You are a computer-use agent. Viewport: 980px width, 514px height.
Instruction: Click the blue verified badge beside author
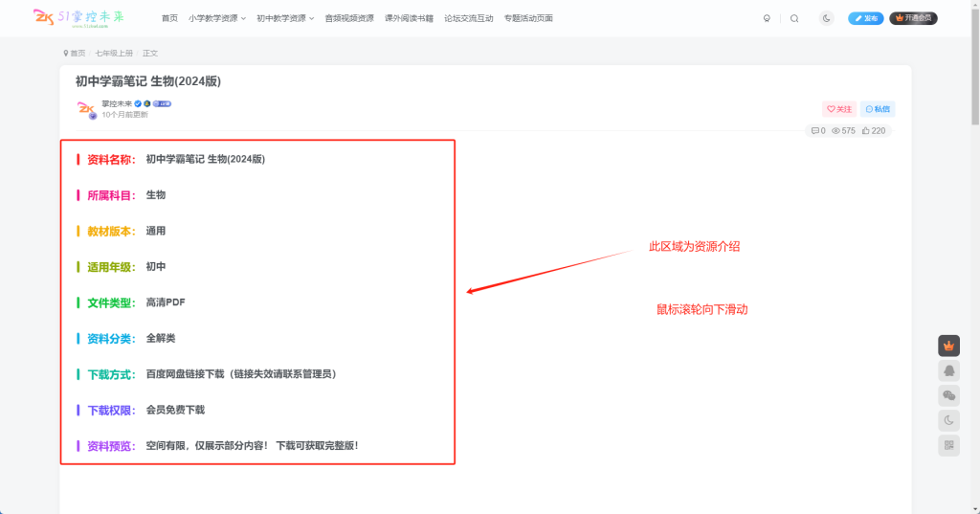(138, 103)
